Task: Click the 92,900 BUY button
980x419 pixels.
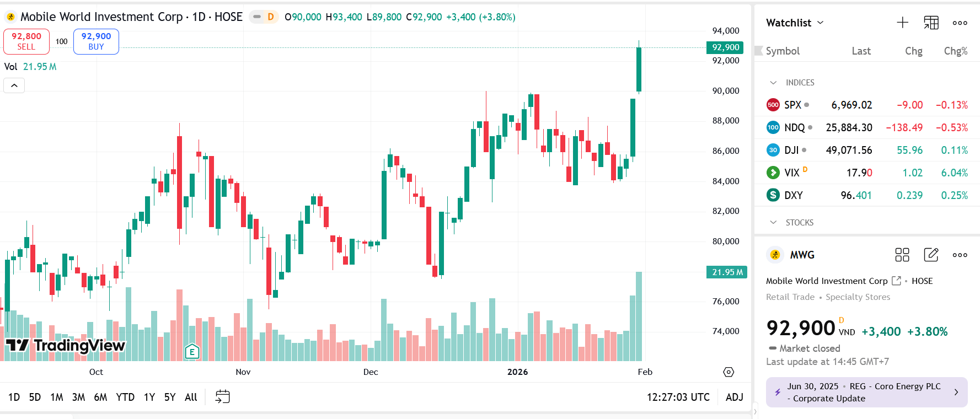Action: coord(96,41)
